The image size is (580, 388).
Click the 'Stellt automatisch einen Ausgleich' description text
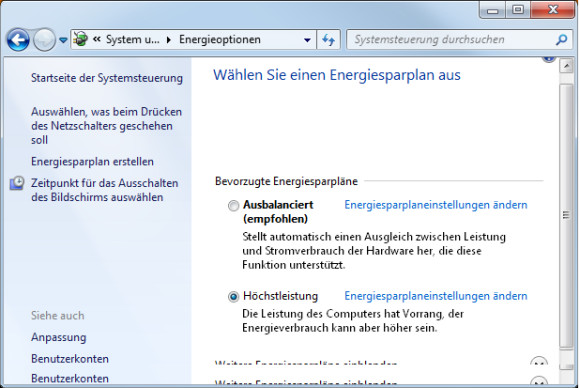pos(374,251)
